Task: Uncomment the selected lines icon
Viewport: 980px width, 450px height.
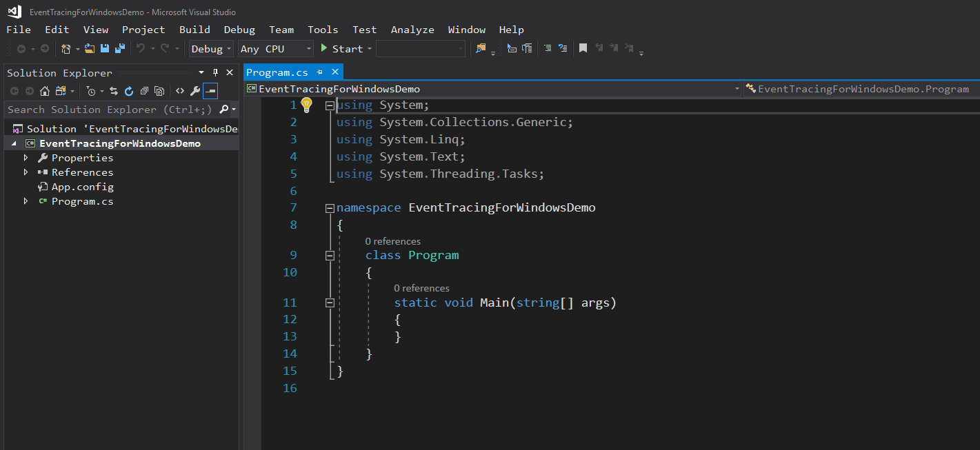Action: tap(563, 49)
